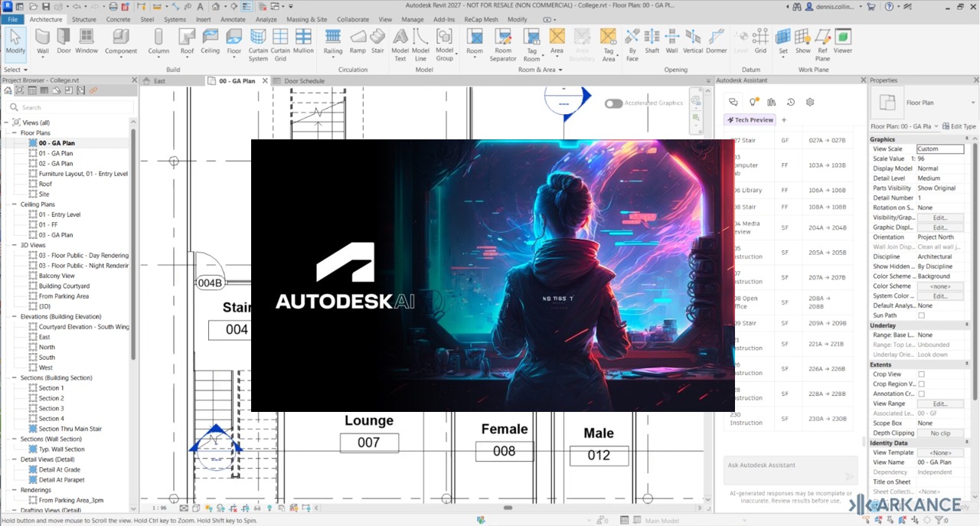Click Edit for Graphic Display options
The image size is (980, 526).
(x=940, y=227)
